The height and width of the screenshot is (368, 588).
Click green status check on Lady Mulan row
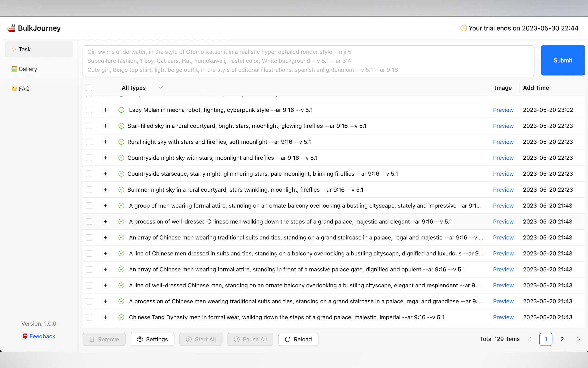[x=121, y=110]
